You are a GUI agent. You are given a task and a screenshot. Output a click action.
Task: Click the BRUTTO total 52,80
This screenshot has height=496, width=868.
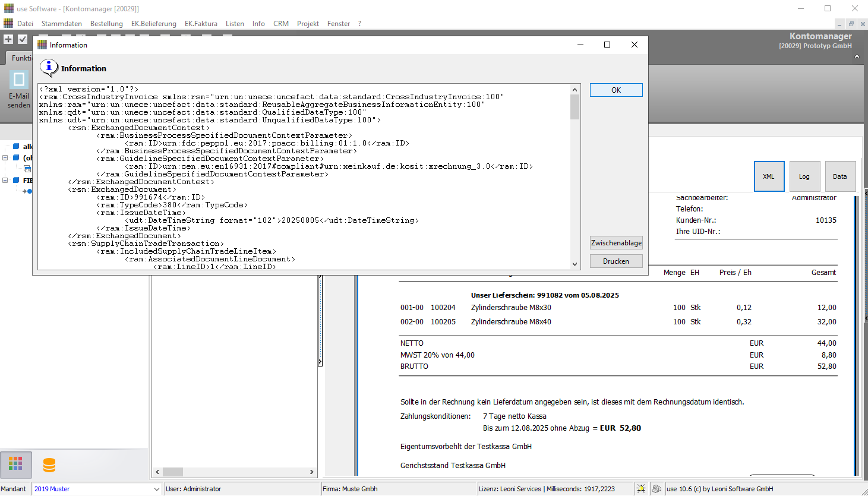click(826, 367)
